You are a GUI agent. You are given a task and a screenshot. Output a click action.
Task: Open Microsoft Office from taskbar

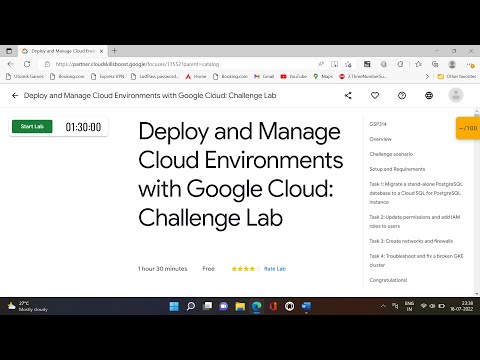[273, 306]
